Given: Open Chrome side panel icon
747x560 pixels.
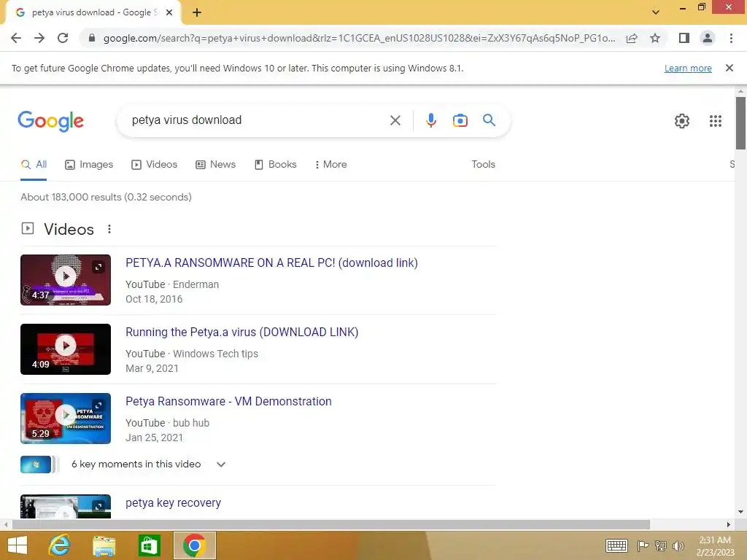Looking at the screenshot, I should click(684, 38).
